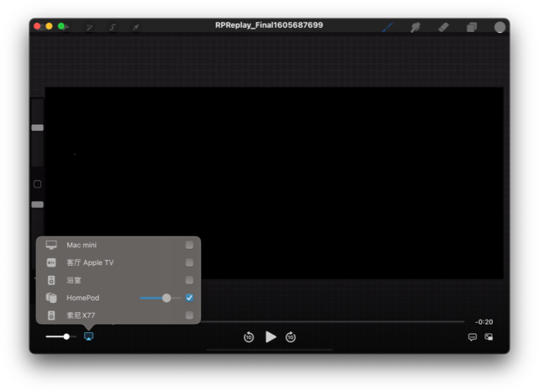Image resolution: width=539 pixels, height=392 pixels.
Task: Select the S-shaped selection tool
Action: pyautogui.click(x=113, y=27)
